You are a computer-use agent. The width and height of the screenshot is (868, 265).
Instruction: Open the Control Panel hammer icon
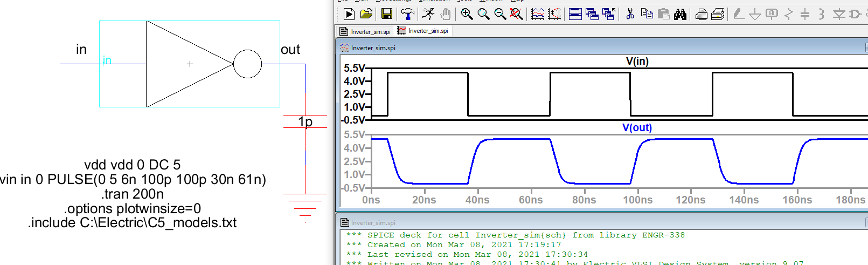[x=408, y=15]
